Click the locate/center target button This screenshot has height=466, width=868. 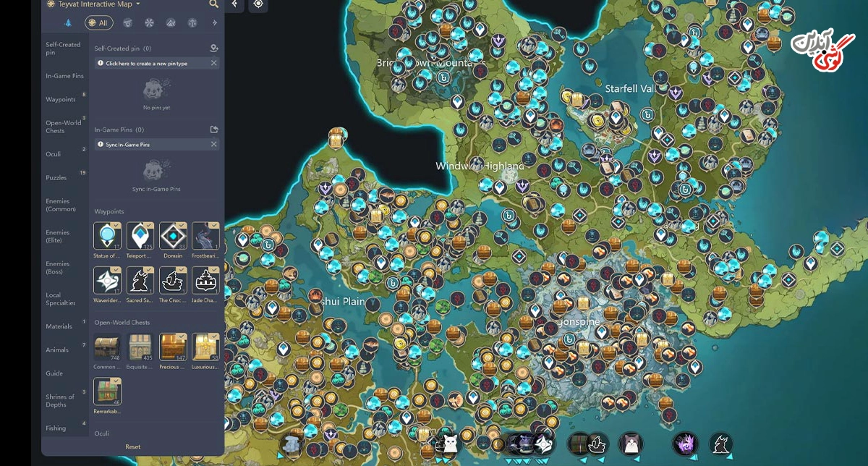(x=258, y=4)
